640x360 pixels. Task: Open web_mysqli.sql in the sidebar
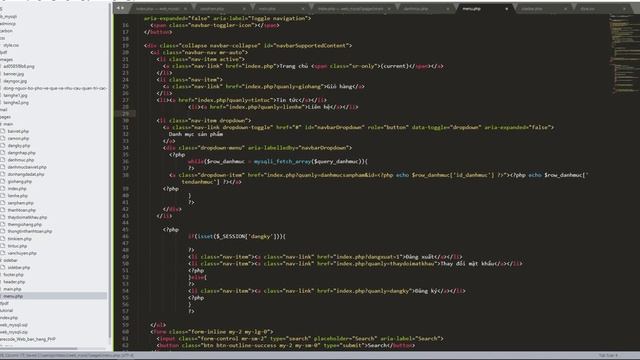coord(14,325)
